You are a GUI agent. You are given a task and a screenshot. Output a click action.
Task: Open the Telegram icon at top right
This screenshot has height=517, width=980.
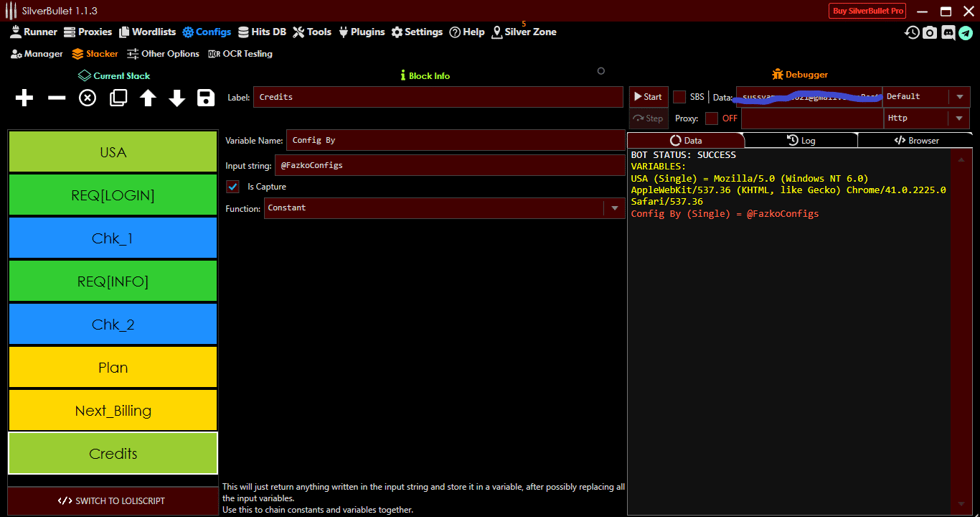[x=966, y=32]
